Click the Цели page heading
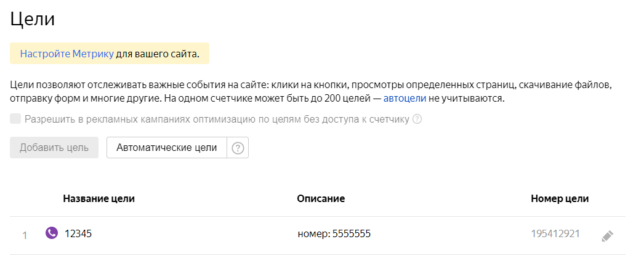 33,19
